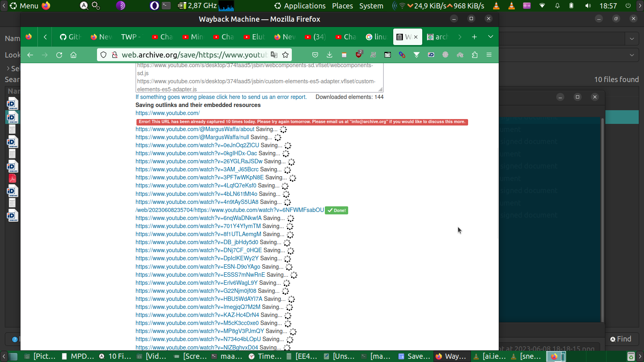Go back using the Firefox back arrow
This screenshot has height=362, width=644.
(x=30, y=55)
